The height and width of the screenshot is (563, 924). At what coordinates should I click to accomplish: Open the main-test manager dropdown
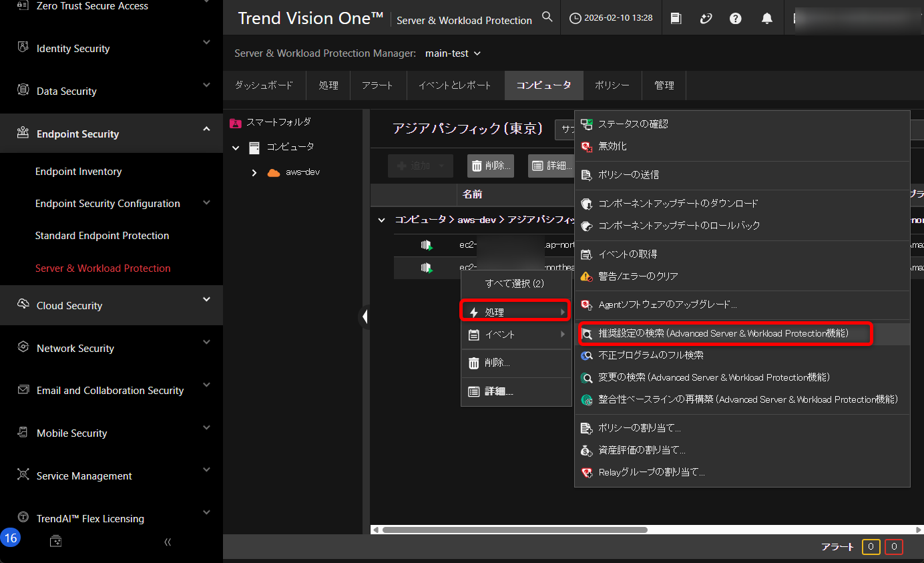click(453, 53)
